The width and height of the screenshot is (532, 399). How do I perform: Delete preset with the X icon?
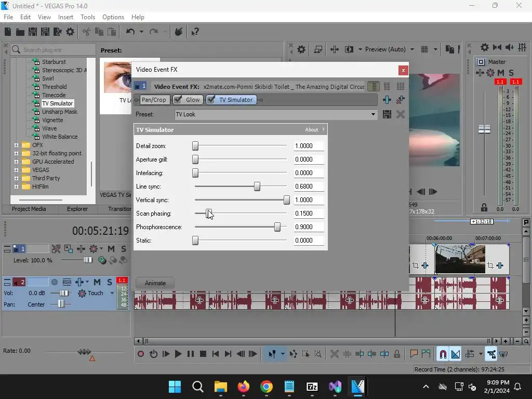[x=401, y=114]
